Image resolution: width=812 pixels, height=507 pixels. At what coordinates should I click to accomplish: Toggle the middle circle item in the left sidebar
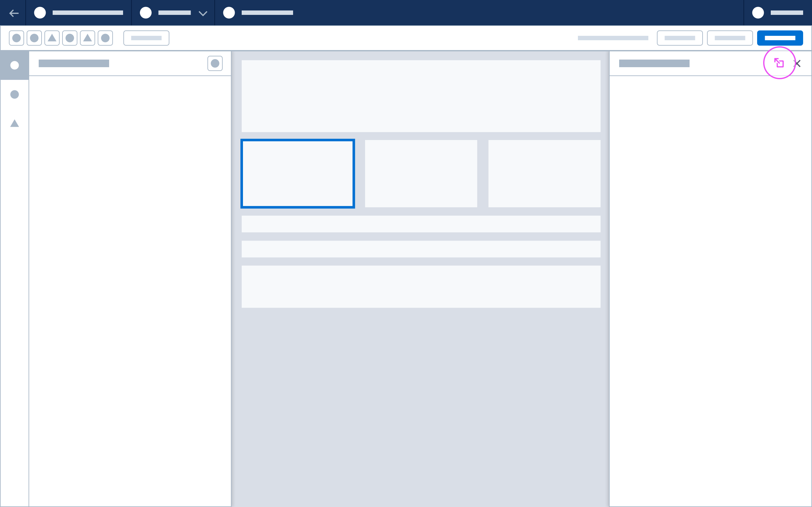[x=14, y=94]
